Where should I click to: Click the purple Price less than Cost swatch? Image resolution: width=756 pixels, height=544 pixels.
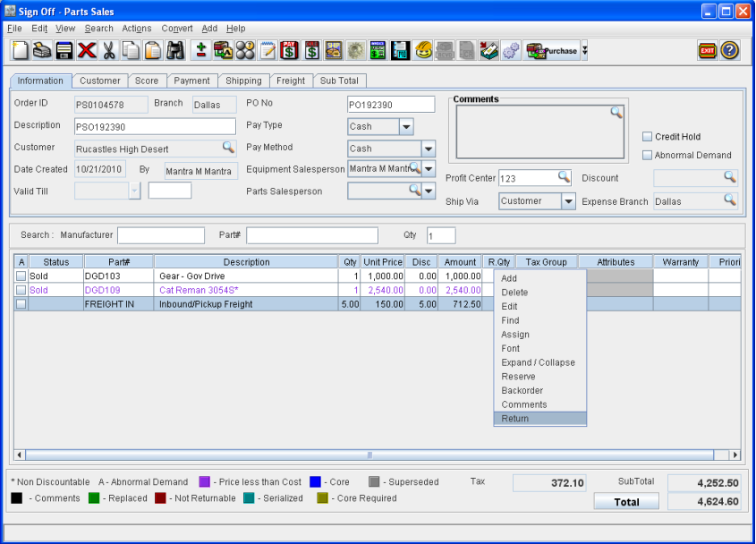[204, 481]
